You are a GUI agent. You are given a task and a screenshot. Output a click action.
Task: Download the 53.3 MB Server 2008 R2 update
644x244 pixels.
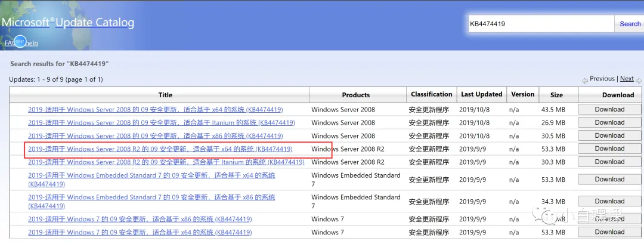tap(609, 149)
